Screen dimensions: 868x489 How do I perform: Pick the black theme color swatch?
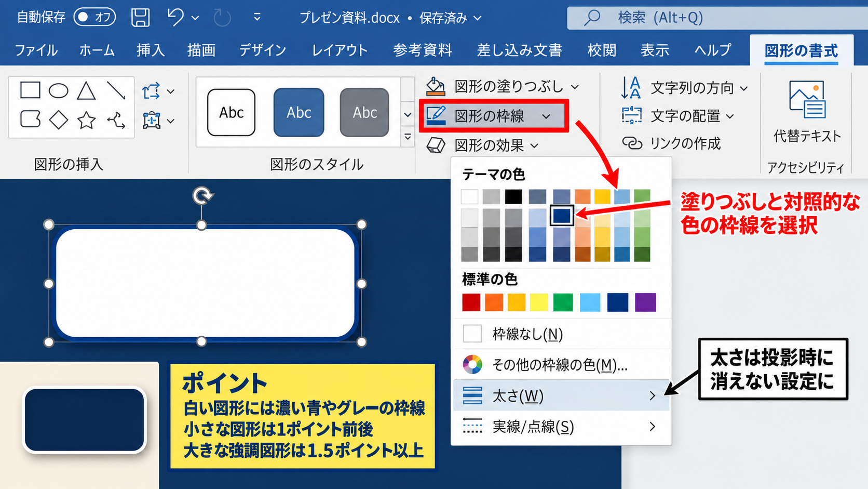[513, 196]
